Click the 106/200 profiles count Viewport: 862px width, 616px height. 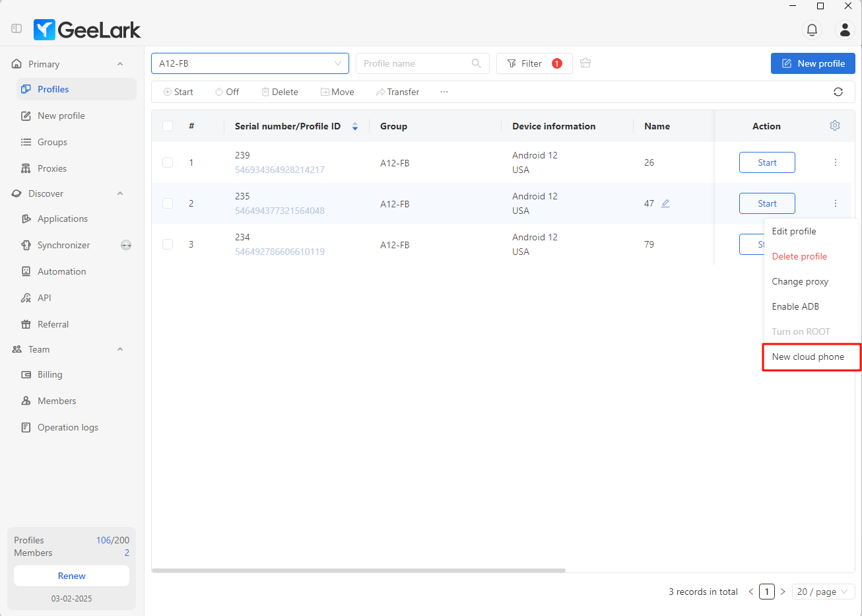coord(113,540)
